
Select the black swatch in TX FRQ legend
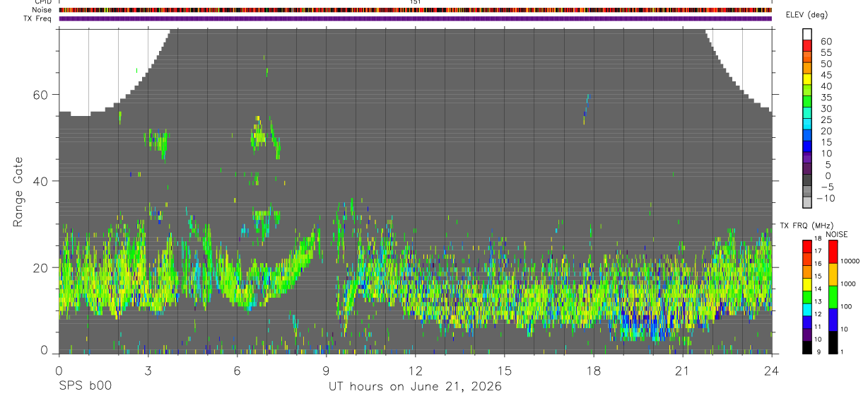tap(807, 348)
